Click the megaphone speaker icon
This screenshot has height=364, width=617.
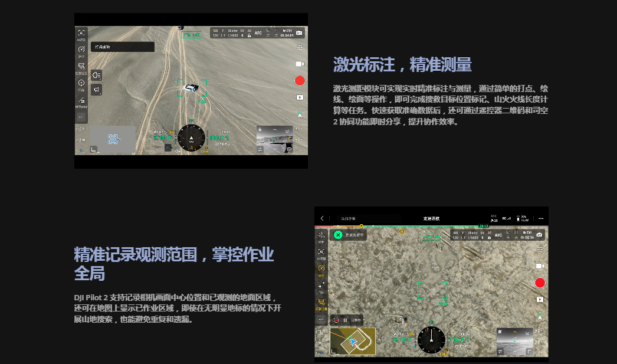click(96, 90)
